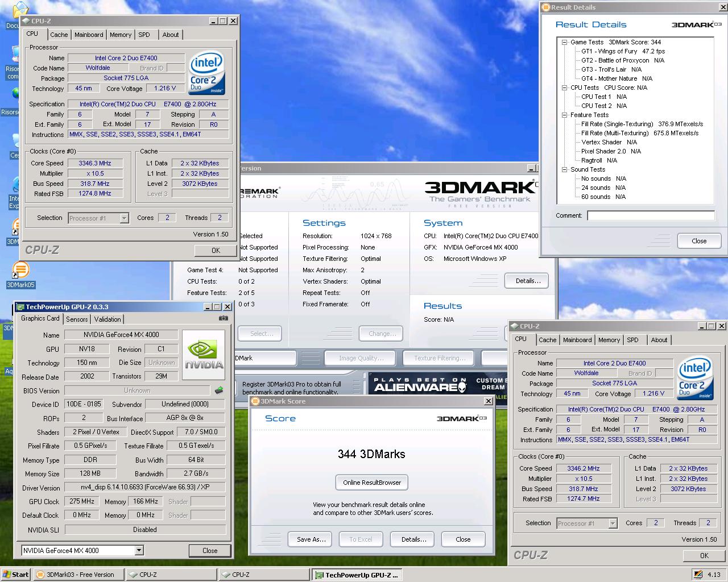
Task: Select CPU Test 1 result row
Action: point(604,97)
